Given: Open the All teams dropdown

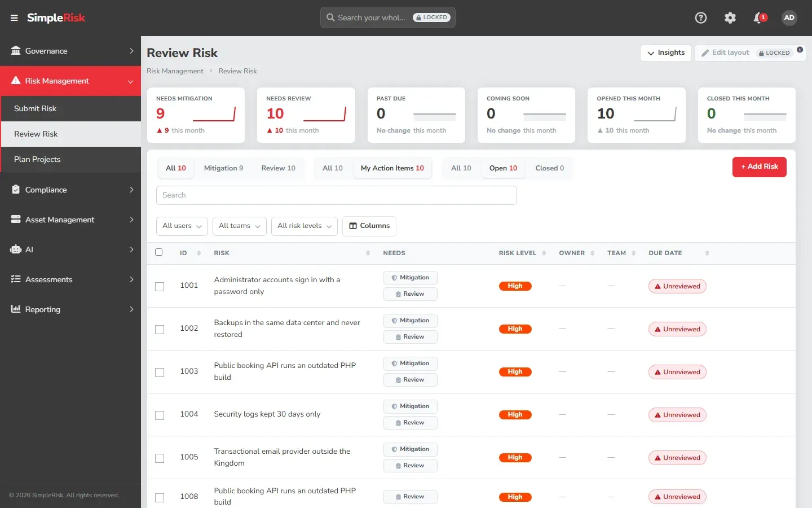Looking at the screenshot, I should pos(240,226).
